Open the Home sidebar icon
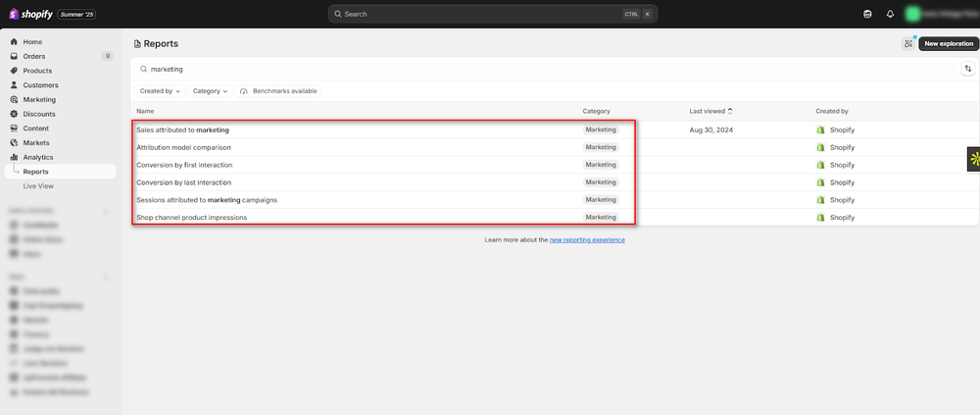 click(x=14, y=42)
